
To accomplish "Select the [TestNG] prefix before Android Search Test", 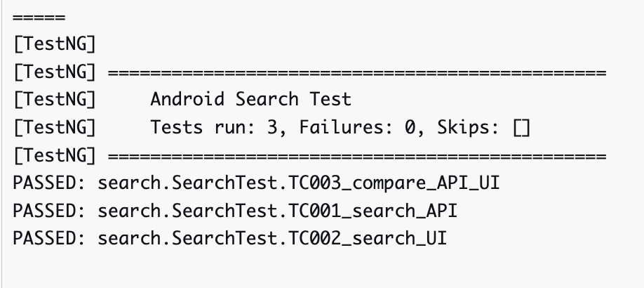I will point(55,100).
